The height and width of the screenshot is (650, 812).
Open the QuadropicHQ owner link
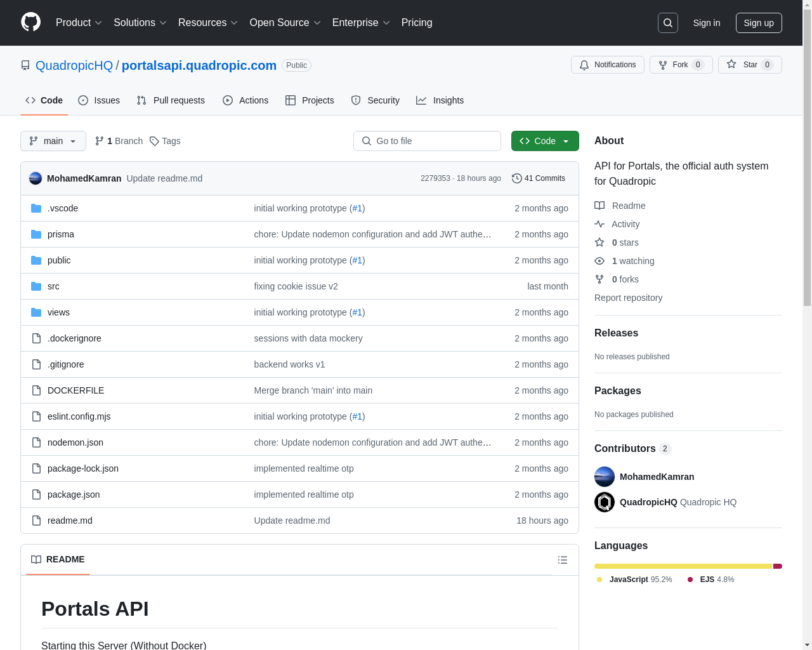[x=74, y=65]
